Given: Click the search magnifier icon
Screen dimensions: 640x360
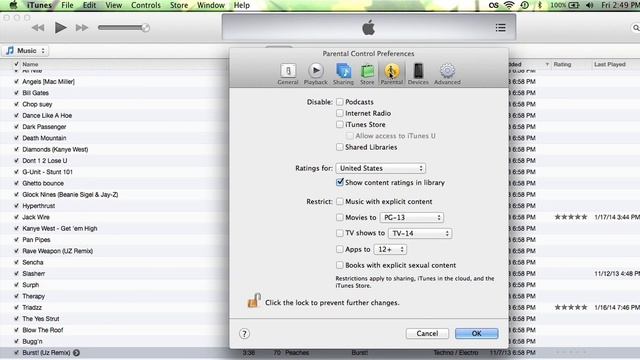Looking at the screenshot, I should click(x=636, y=28).
